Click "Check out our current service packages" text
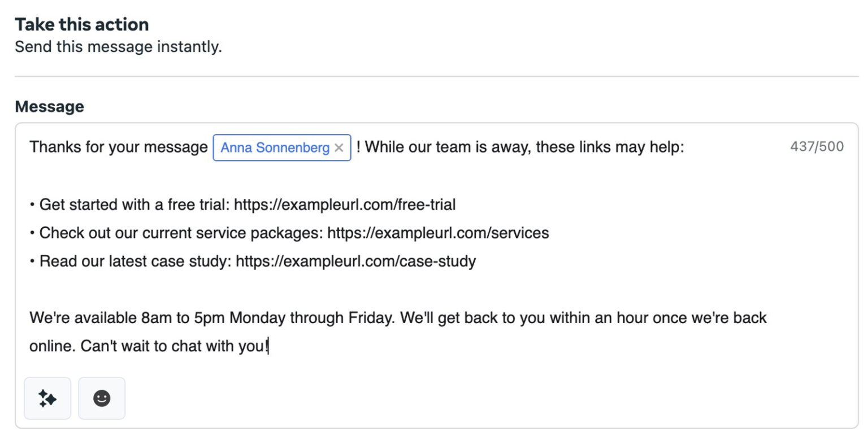The height and width of the screenshot is (443, 868). tap(181, 233)
